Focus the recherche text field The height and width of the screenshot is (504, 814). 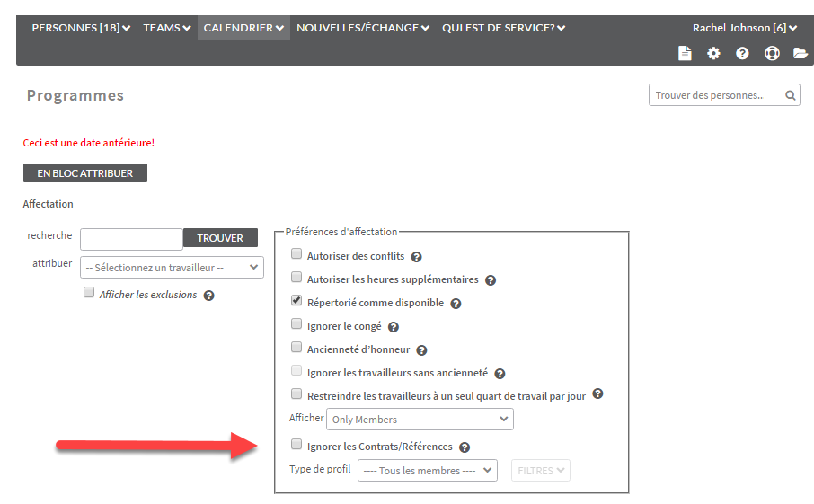[131, 239]
